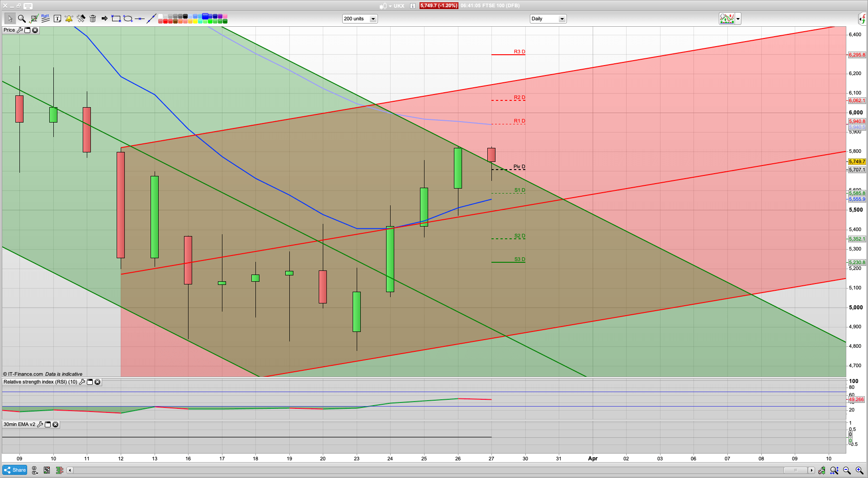Toggle RSI panel window maximize icon
The image size is (868, 478).
[90, 382]
